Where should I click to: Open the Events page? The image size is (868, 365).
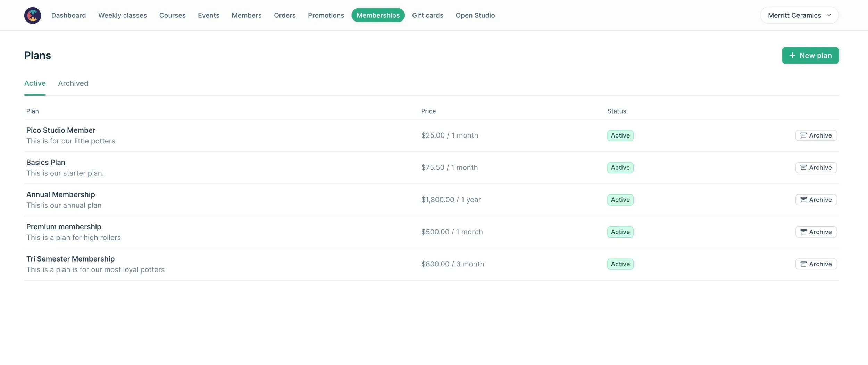point(208,15)
